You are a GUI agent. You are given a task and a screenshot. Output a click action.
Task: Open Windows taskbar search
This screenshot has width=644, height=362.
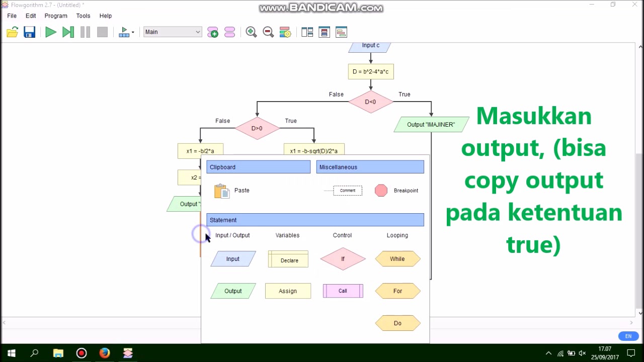[35, 353]
